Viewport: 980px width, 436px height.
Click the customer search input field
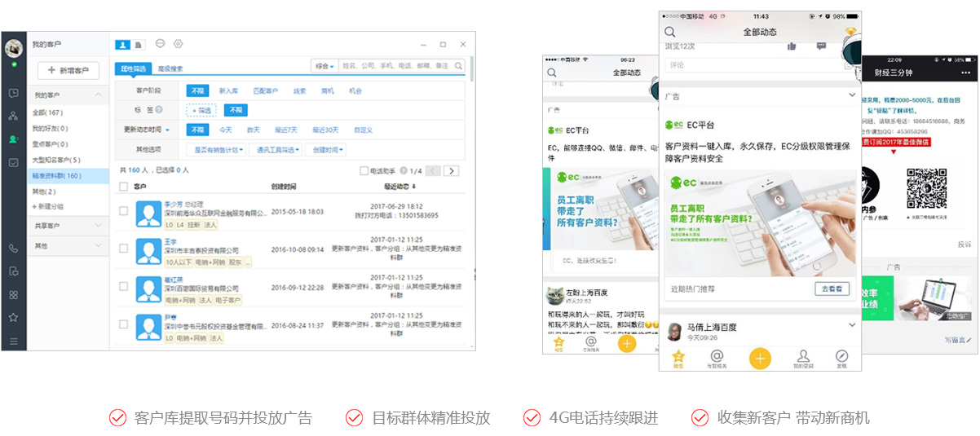[x=395, y=66]
